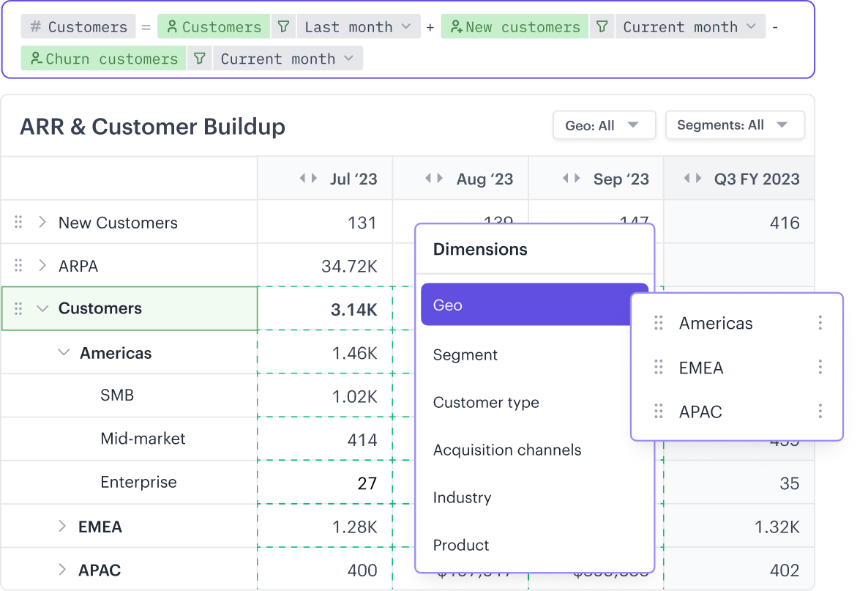Click drag handle for APAC dimension value
Image resolution: width=868 pixels, height=591 pixels.
pos(659,412)
